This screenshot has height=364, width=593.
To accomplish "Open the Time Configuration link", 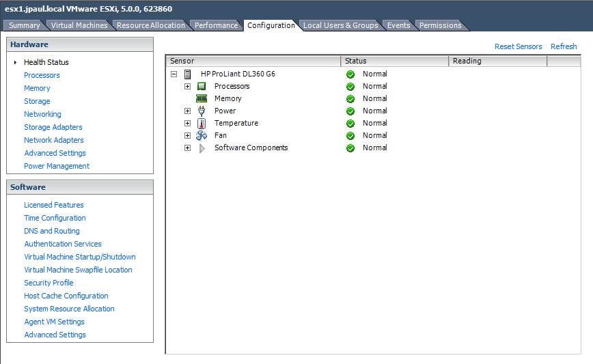I will pos(55,218).
